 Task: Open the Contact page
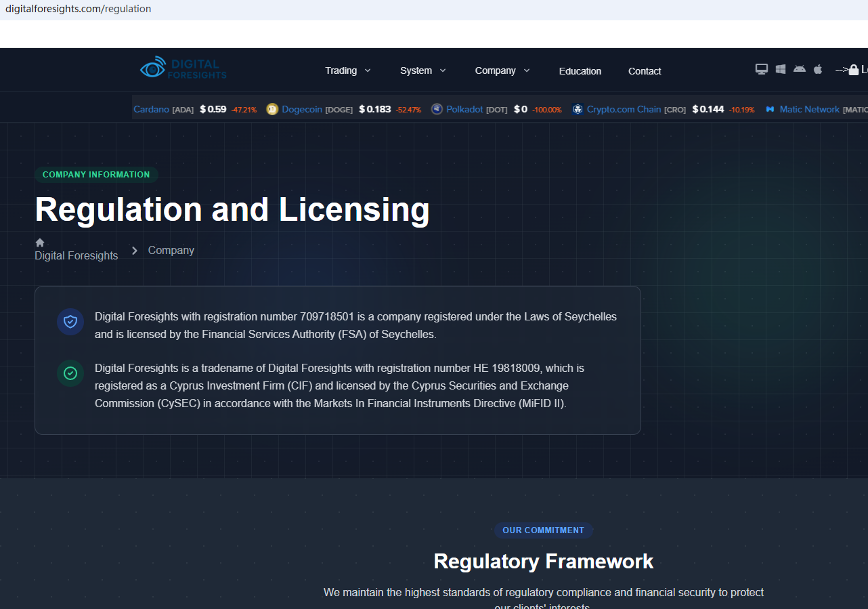click(x=645, y=71)
